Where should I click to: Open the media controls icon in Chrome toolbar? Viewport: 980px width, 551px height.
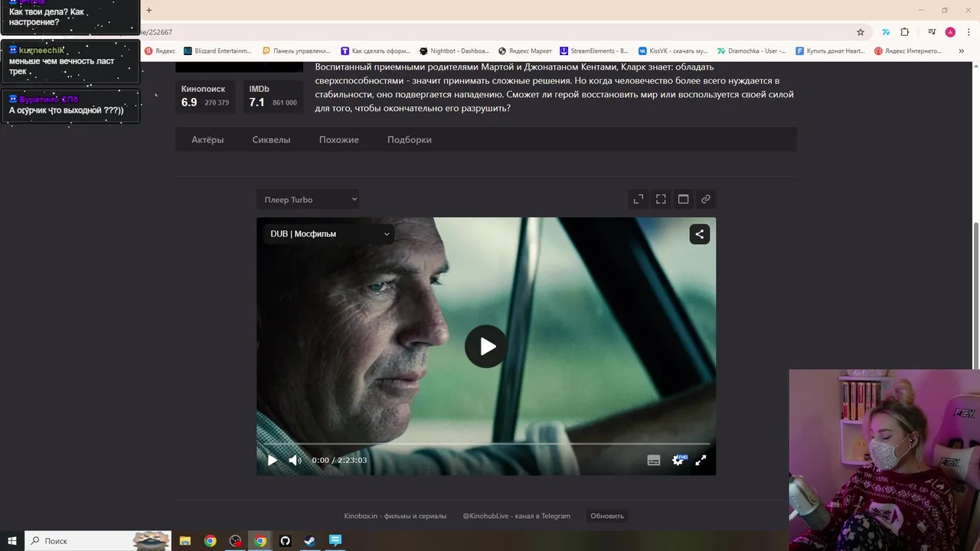click(x=932, y=32)
